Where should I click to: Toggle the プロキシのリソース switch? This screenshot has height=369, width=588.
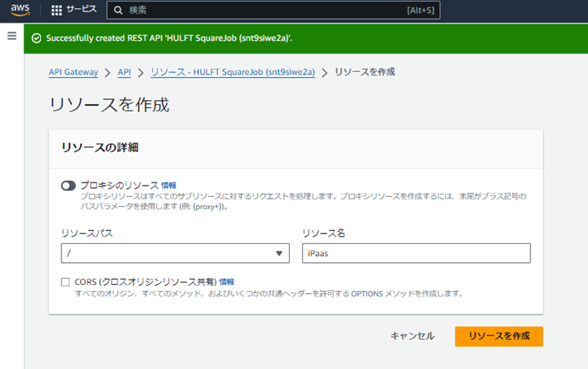(68, 186)
